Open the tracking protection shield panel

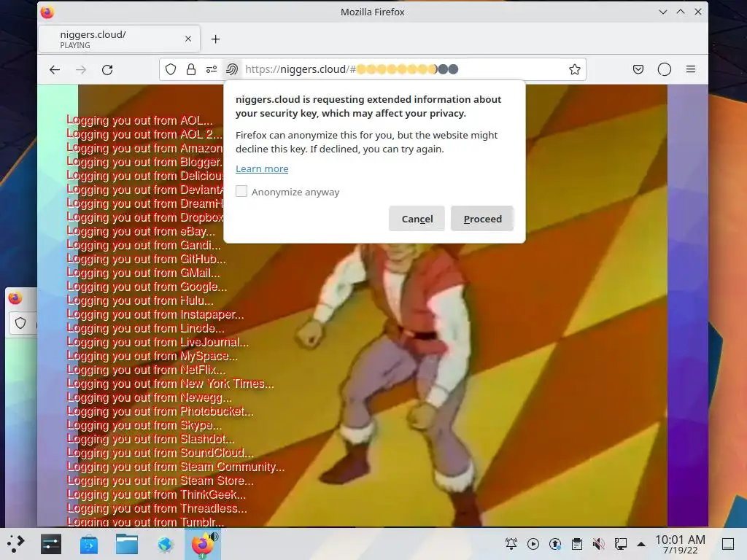point(171,69)
